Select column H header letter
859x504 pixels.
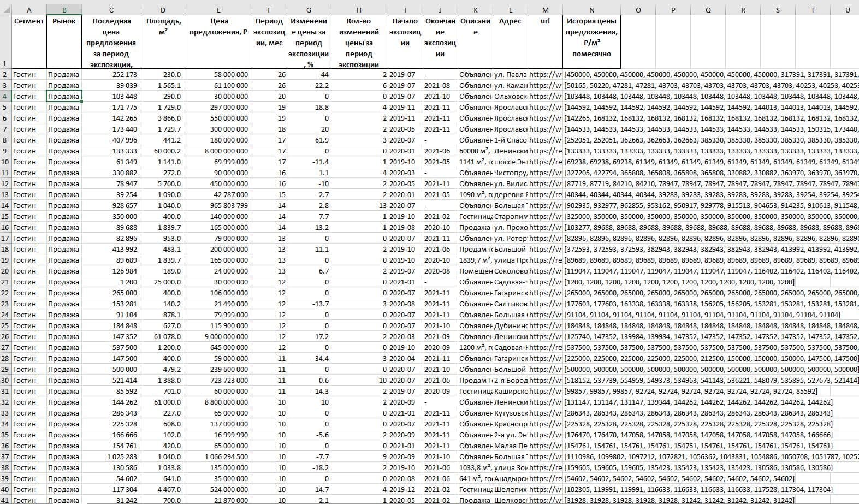click(x=359, y=10)
